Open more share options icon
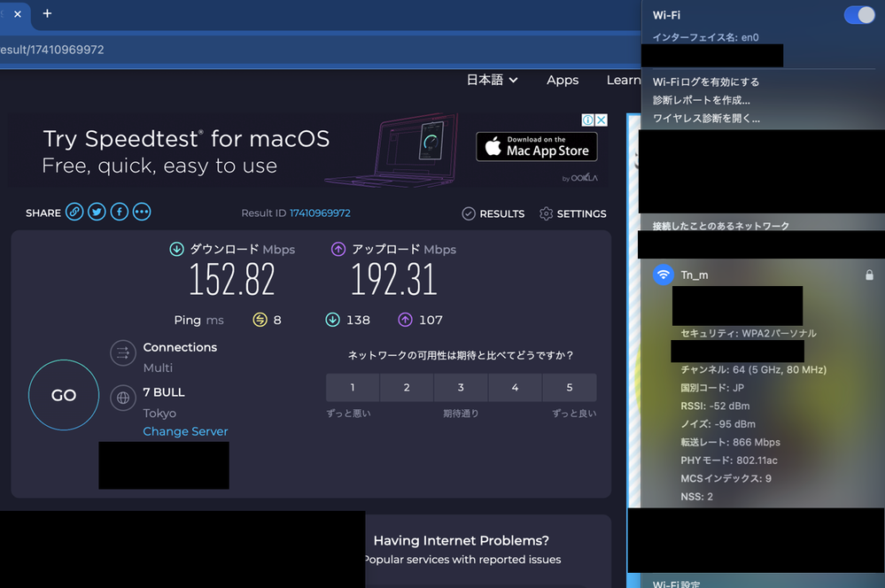Viewport: 885px width, 588px height. [x=142, y=213]
